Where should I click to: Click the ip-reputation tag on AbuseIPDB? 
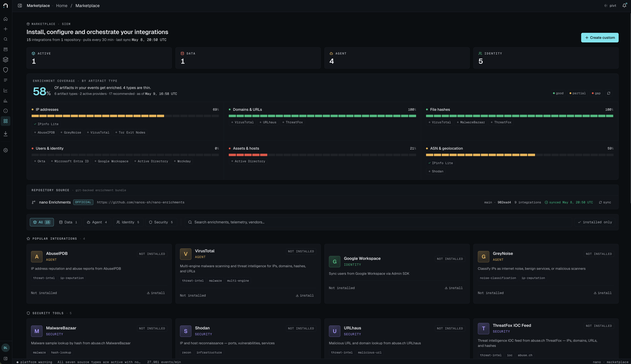tap(72, 278)
